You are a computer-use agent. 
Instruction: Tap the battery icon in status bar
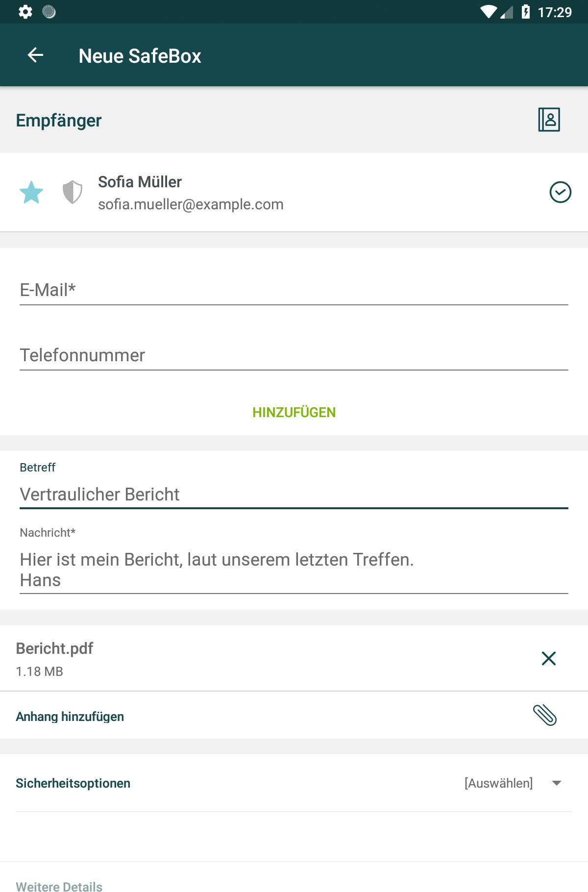[x=526, y=12]
